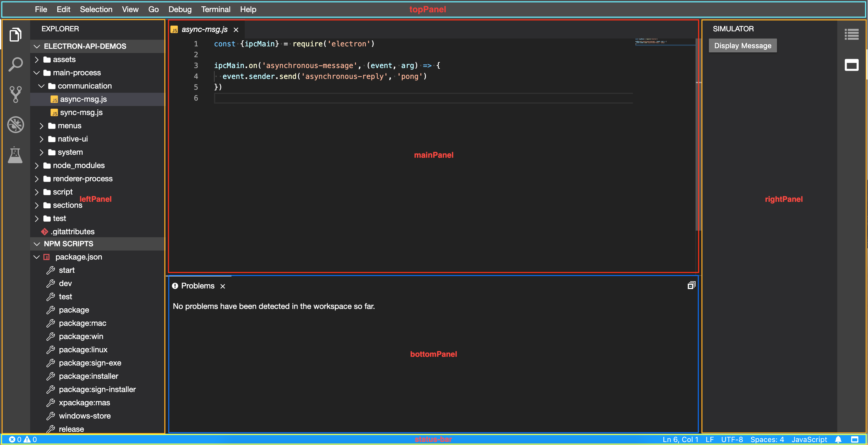868x445 pixels.
Task: Open the Explorer files icon in activity bar
Action: click(x=15, y=35)
